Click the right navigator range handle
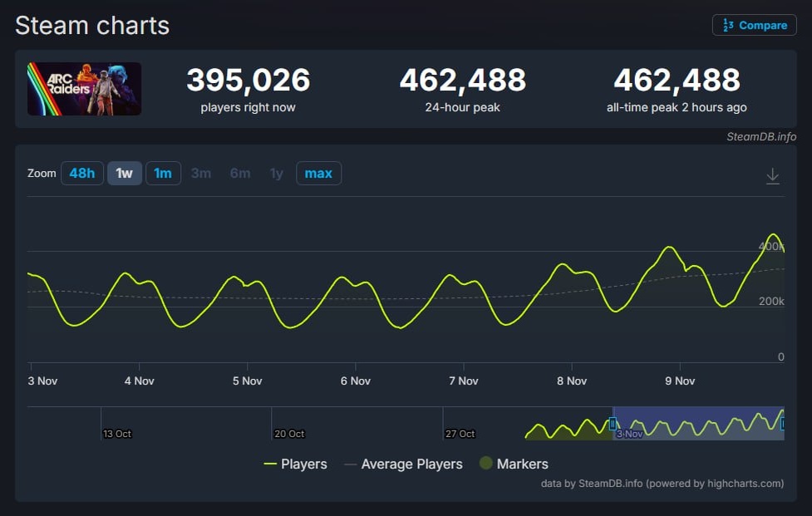 tap(782, 424)
